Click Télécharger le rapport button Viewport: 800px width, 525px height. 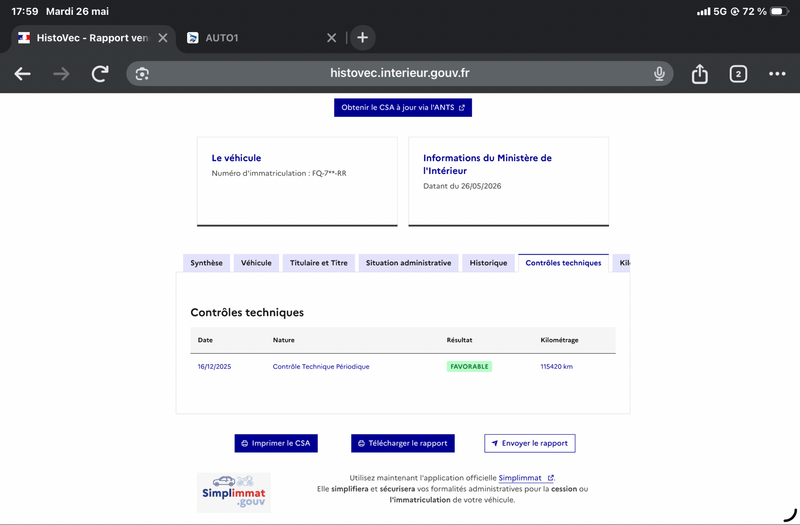click(x=403, y=443)
